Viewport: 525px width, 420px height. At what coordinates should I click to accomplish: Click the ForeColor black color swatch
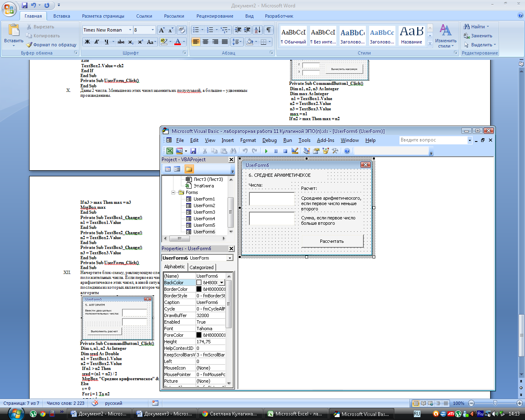(x=199, y=335)
